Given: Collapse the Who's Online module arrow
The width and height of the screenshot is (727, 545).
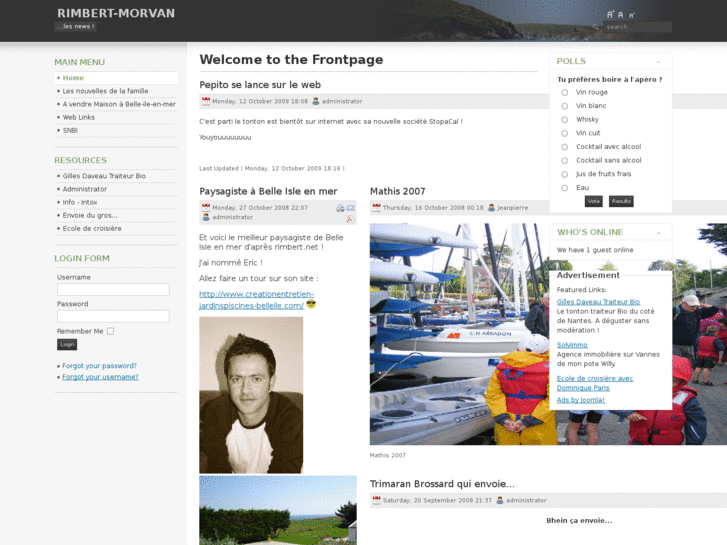Looking at the screenshot, I should (658, 233).
